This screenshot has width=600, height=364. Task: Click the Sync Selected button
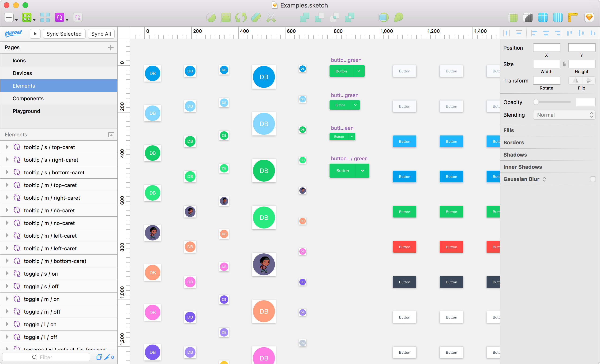click(64, 34)
